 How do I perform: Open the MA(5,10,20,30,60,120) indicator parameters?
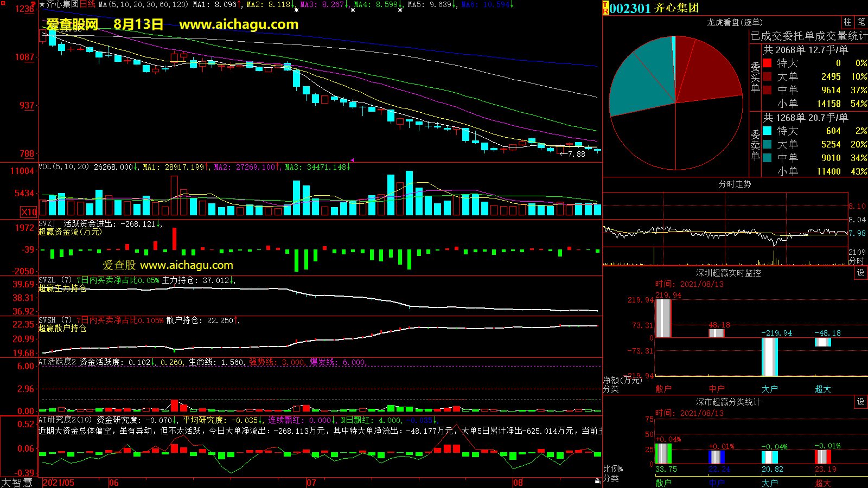point(143,4)
